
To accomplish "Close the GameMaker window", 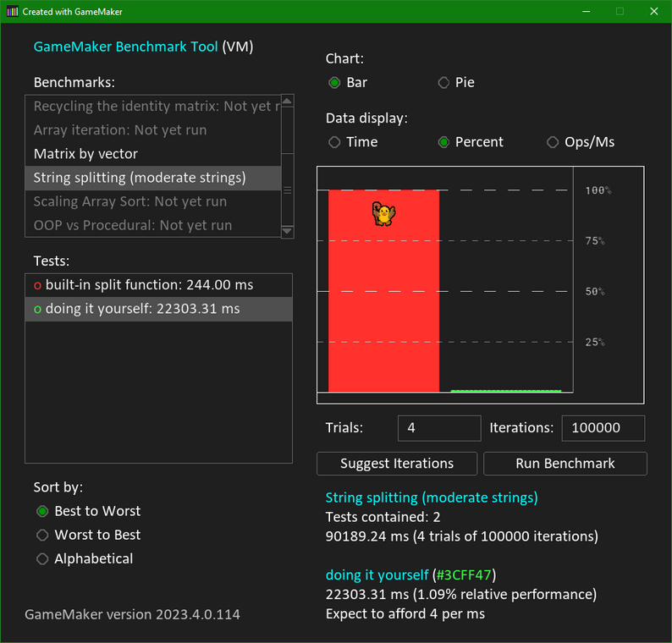I will [654, 12].
